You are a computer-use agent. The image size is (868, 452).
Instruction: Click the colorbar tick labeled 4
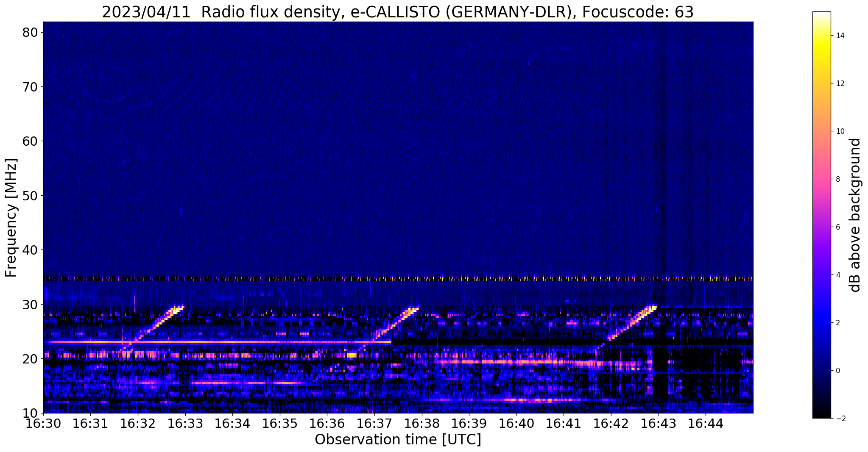[x=837, y=275]
